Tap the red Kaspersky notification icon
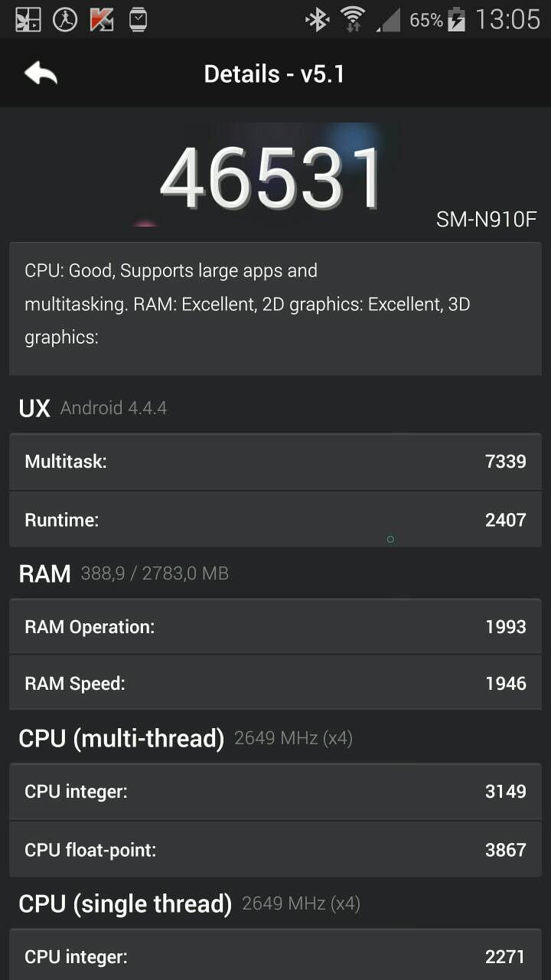The height and width of the screenshot is (980, 551). click(x=102, y=20)
